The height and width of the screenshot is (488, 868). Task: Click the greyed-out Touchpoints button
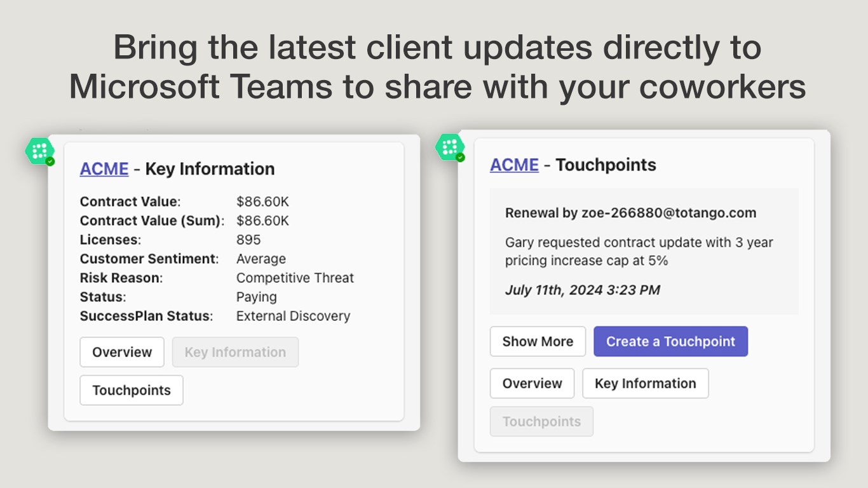(x=541, y=421)
